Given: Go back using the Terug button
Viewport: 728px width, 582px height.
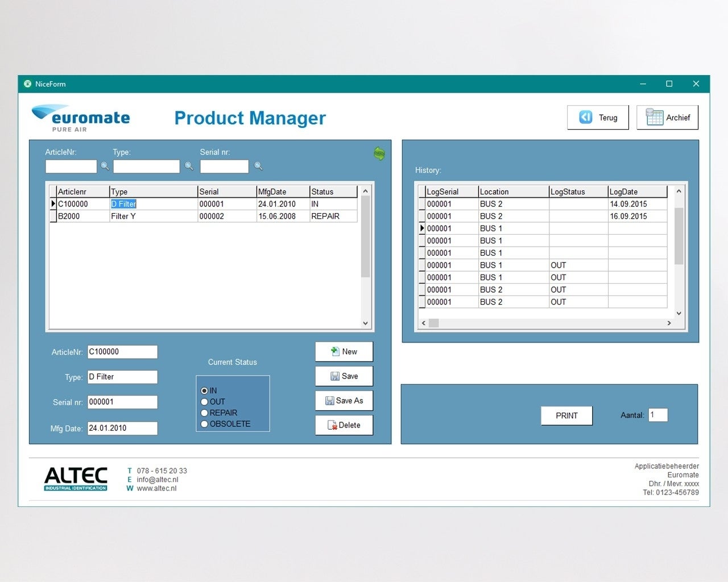Looking at the screenshot, I should point(598,118).
